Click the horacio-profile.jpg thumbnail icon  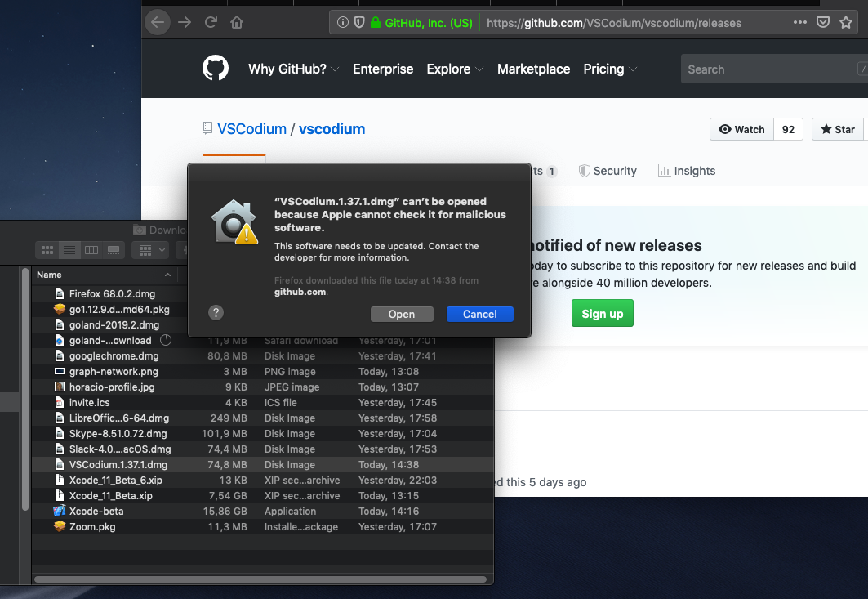[60, 387]
